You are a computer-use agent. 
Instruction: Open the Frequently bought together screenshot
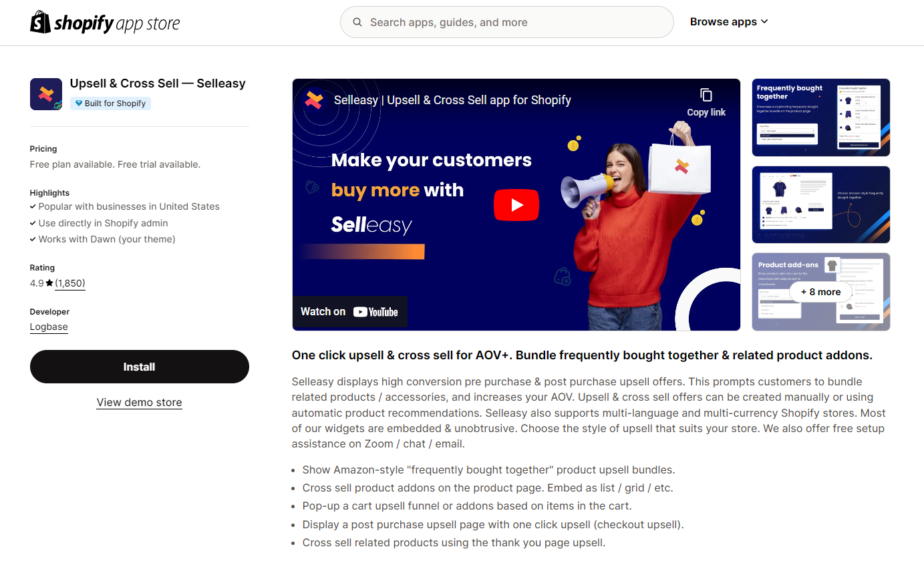point(821,118)
